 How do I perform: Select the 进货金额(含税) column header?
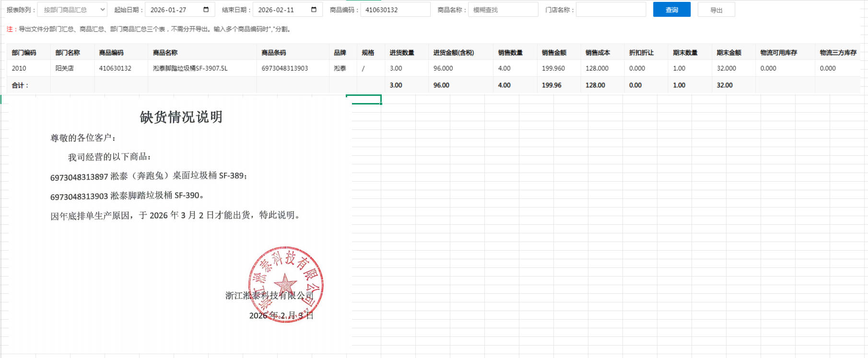click(x=453, y=53)
